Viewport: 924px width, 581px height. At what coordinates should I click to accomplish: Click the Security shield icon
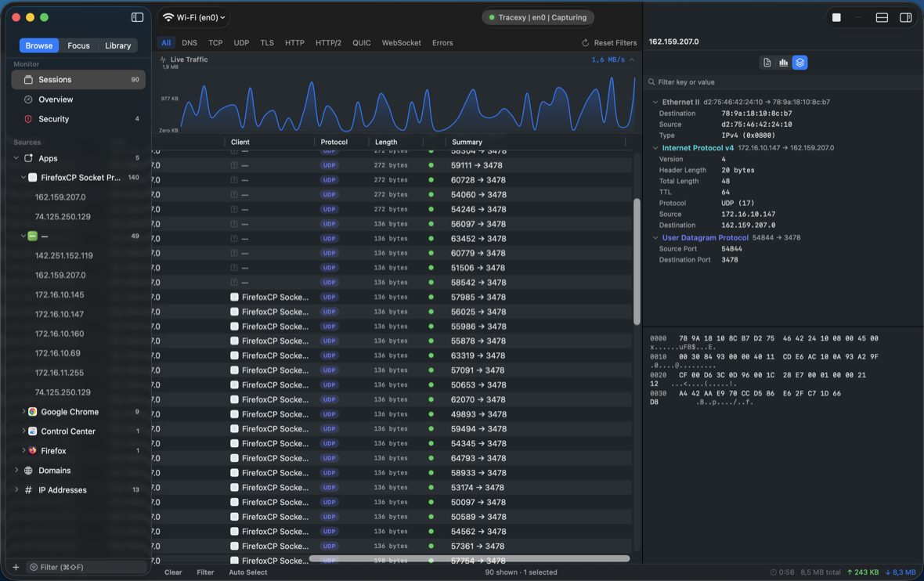[x=28, y=119]
